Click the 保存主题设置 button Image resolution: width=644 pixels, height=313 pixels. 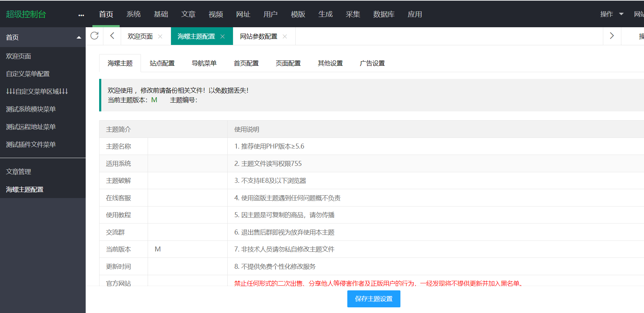[374, 299]
